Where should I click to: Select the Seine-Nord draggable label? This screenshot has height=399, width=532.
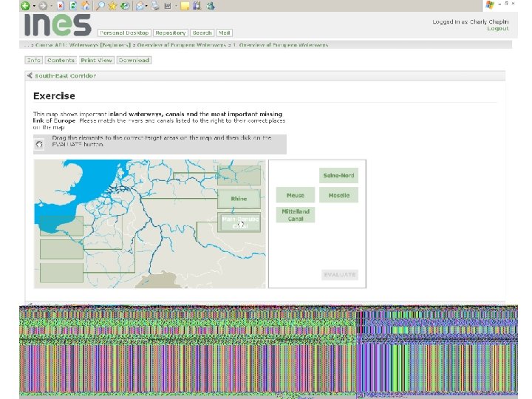[338, 175]
